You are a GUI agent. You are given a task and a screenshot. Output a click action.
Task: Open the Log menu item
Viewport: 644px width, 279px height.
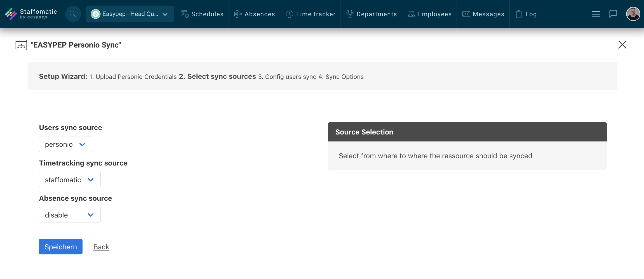526,14
